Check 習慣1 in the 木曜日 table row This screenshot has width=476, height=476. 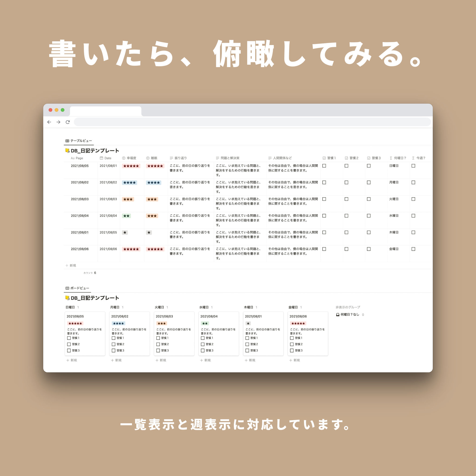click(324, 232)
